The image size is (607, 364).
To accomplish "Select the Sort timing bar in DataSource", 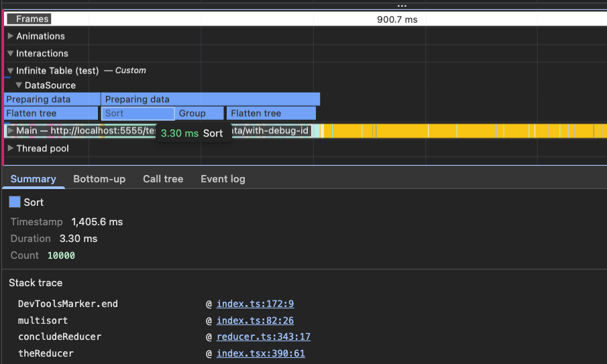I will point(137,114).
